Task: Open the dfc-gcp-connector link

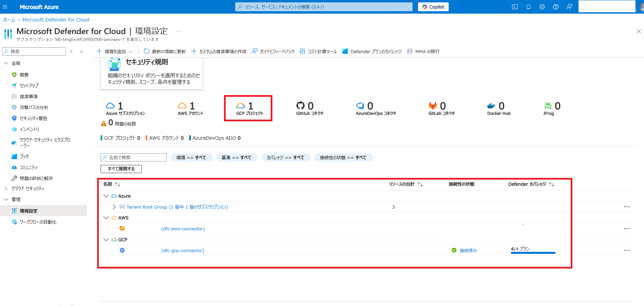Action: coord(183,250)
